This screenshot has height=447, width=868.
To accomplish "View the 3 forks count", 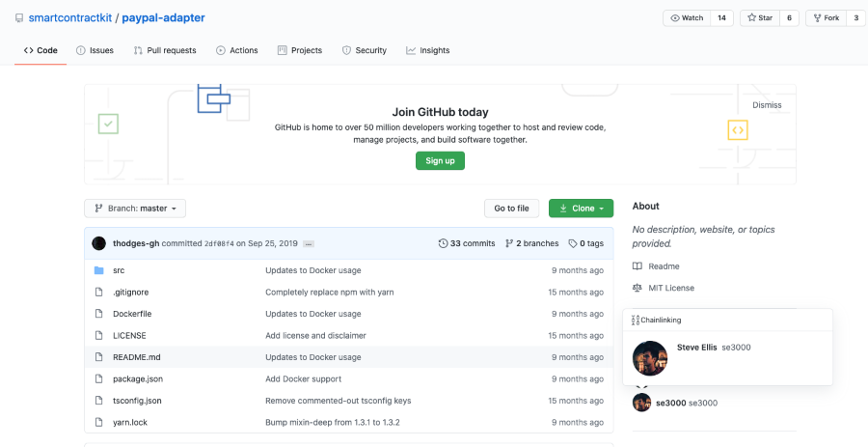I will point(856,17).
